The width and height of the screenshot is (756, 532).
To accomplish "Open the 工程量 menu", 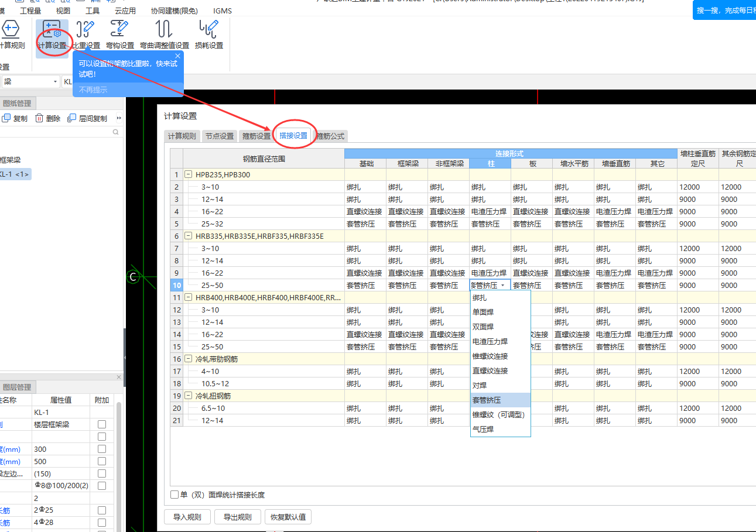I will pos(30,11).
